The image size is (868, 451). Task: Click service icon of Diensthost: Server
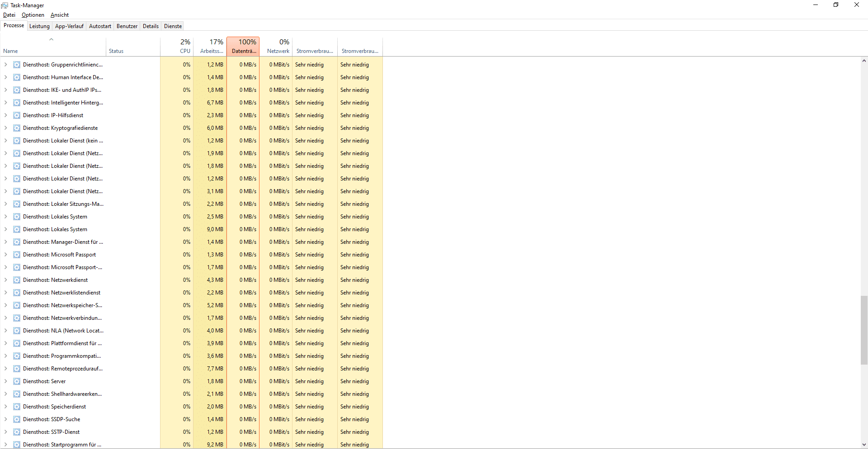(17, 381)
